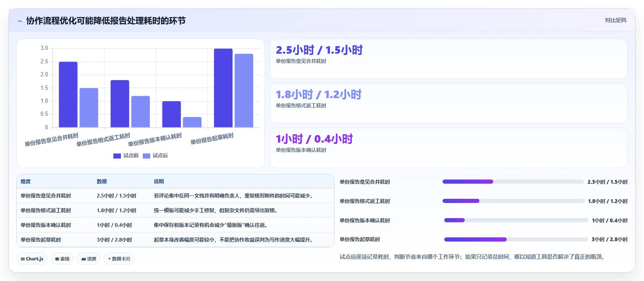Screen dimensions: 644x281
Task: Click progress value 3小时 / 2.8小时
Action: [610, 239]
